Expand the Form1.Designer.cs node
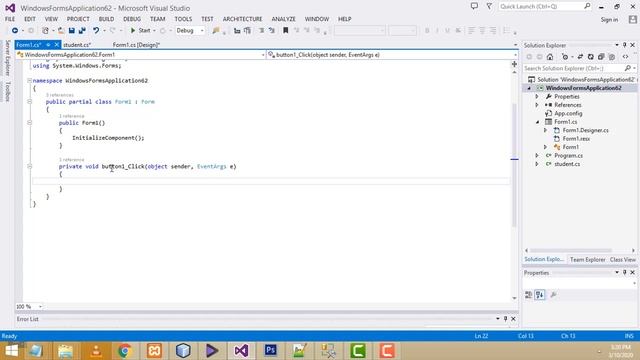This screenshot has width=640, height=360. (545, 130)
